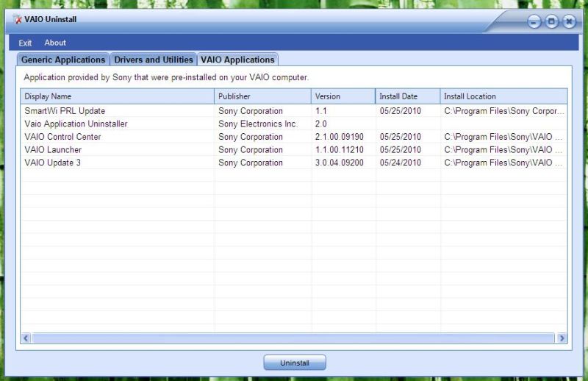
Task: Click the horizontal scrollbar right arrow
Action: point(562,338)
